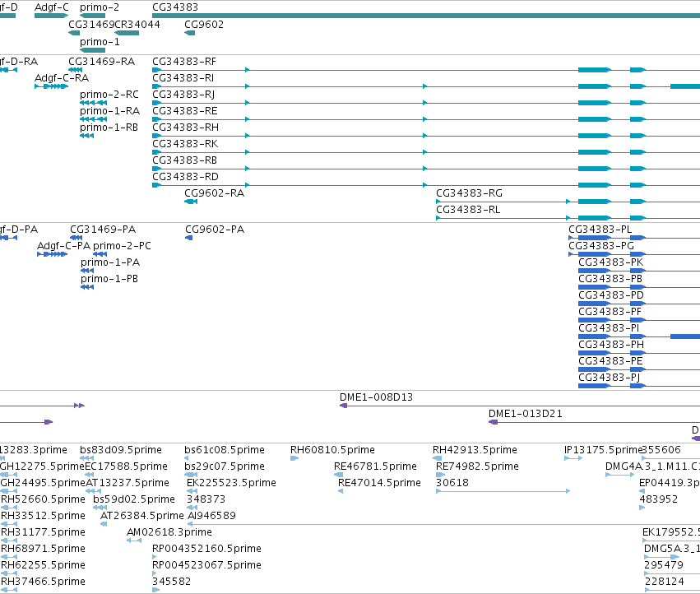Select the CG34383-PG protein feature
Viewport: 700px width, 594px height.
pyautogui.click(x=634, y=254)
